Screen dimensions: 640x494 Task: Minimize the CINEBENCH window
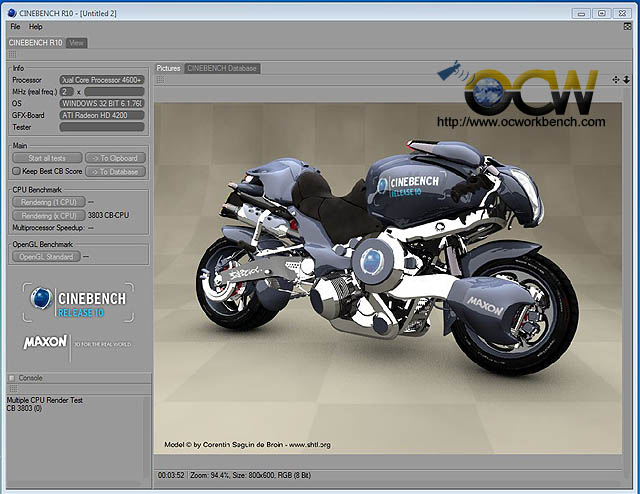581,13
